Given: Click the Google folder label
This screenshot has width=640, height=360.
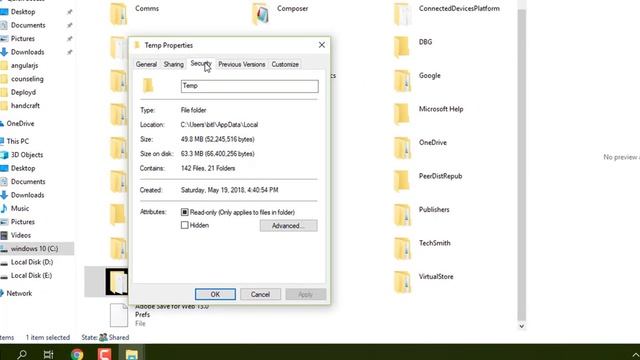Looking at the screenshot, I should click(429, 76).
